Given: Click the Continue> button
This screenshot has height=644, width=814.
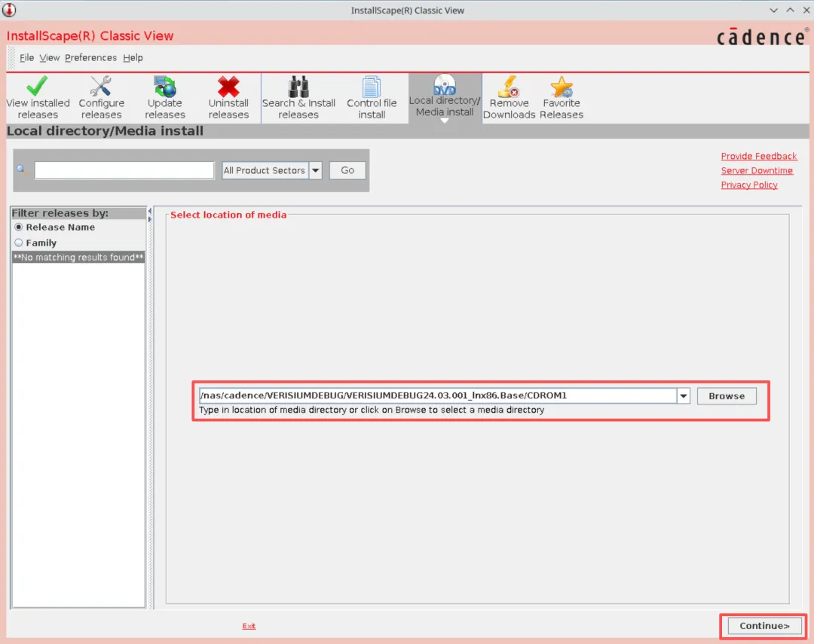Looking at the screenshot, I should coord(764,626).
